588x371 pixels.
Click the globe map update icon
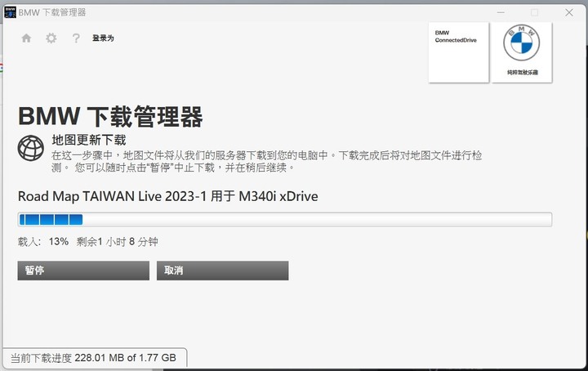tap(31, 148)
